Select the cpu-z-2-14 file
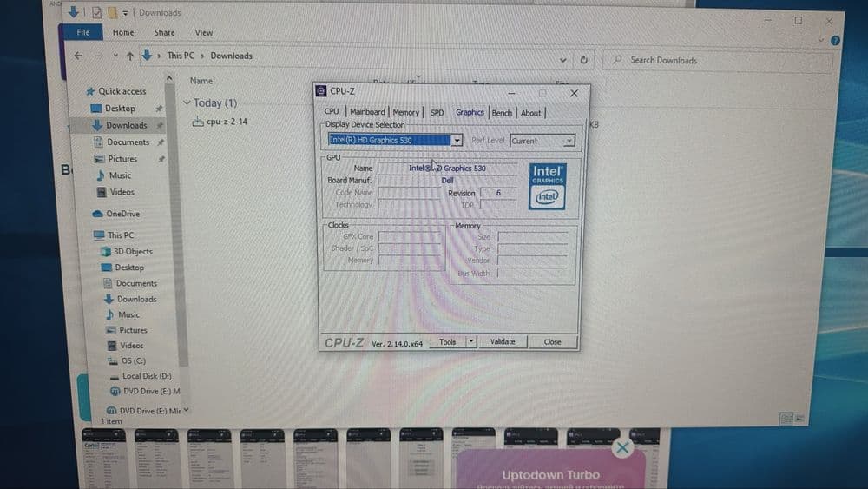This screenshot has width=868, height=489. (x=220, y=122)
